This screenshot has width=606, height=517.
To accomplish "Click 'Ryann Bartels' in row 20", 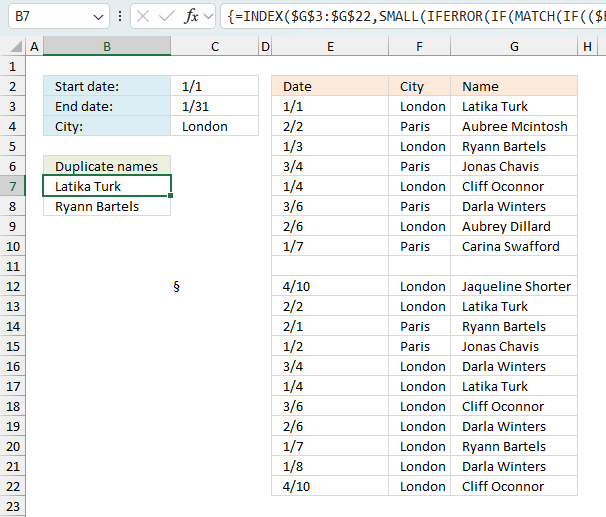I will [514, 446].
